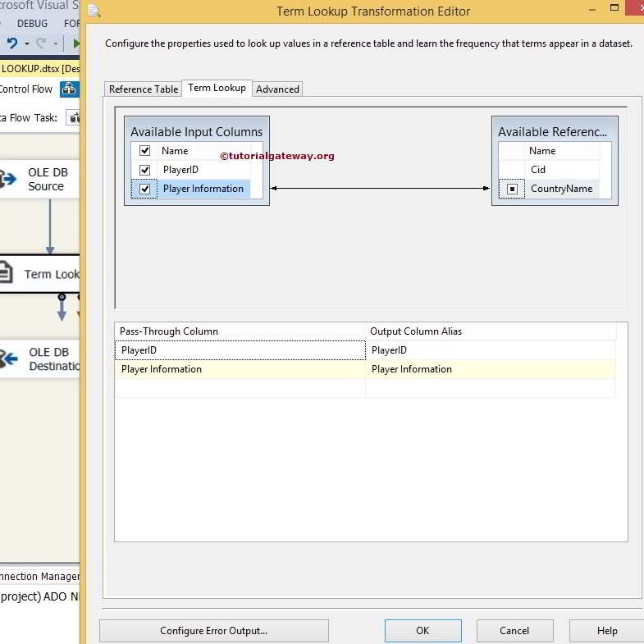This screenshot has width=644, height=644.
Task: Click the Data Flow Task selector icon
Action: (73, 118)
